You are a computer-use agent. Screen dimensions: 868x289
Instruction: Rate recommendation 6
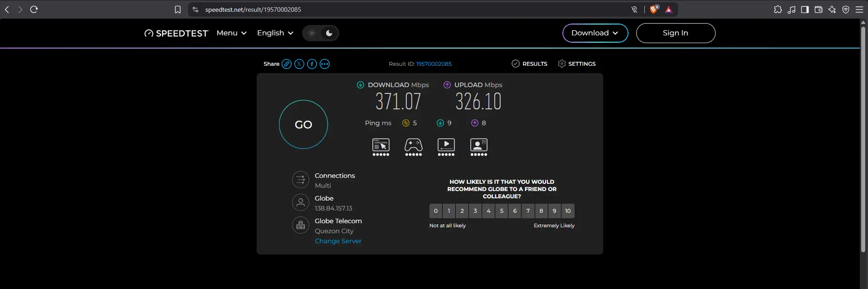point(515,211)
